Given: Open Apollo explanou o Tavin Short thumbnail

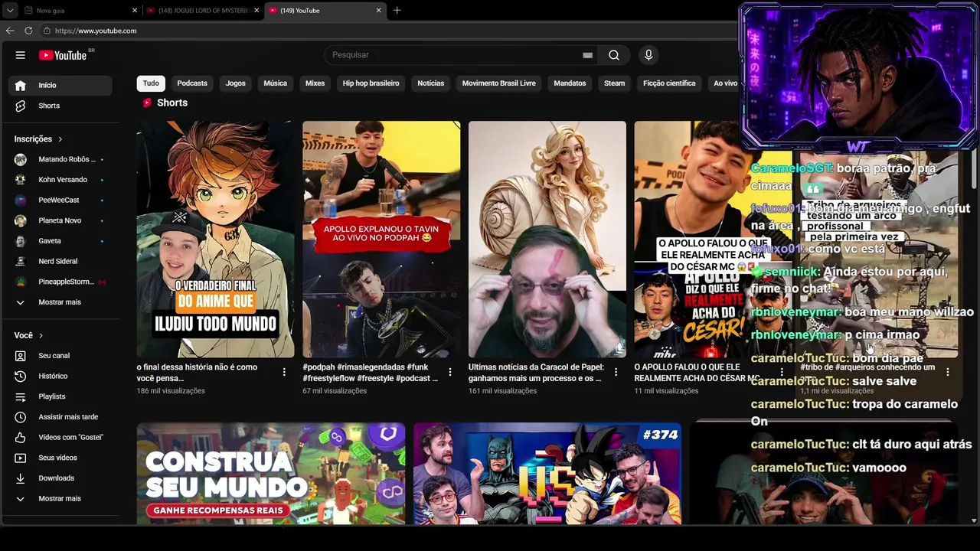Looking at the screenshot, I should click(381, 240).
